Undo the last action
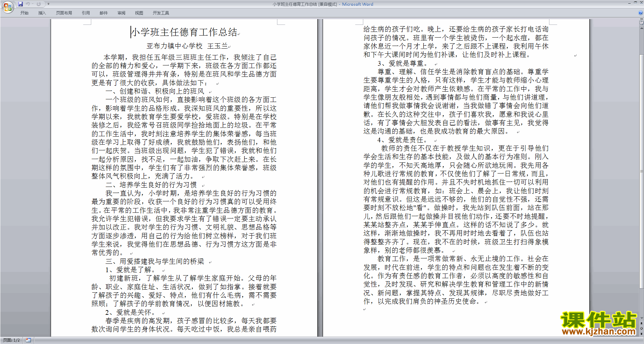 click(x=28, y=4)
